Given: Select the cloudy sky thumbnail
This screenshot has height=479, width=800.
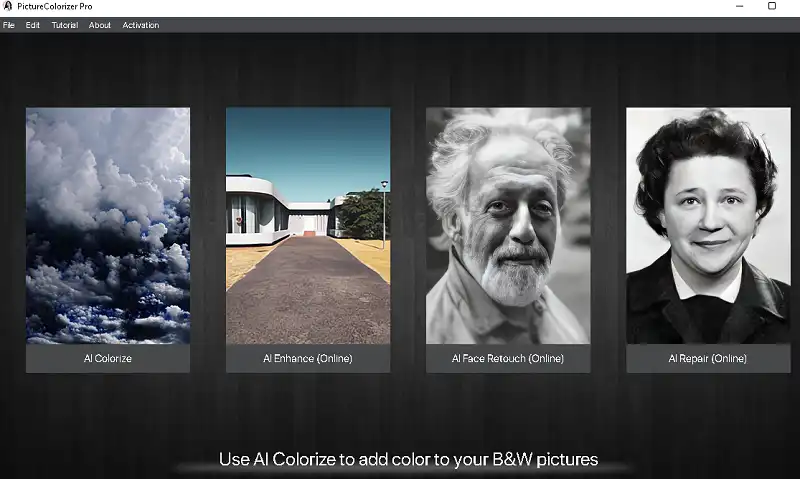Looking at the screenshot, I should tap(108, 225).
